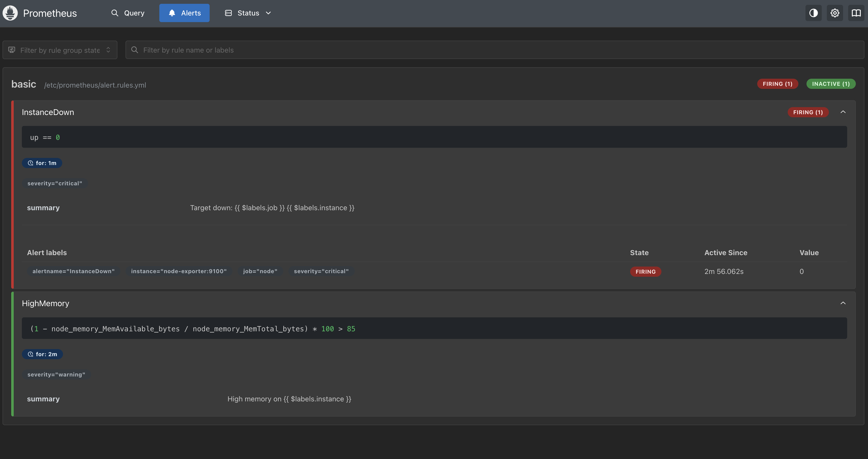Click the HighMemory memory expression
Viewport: 868px width, 459px height.
[193, 329]
